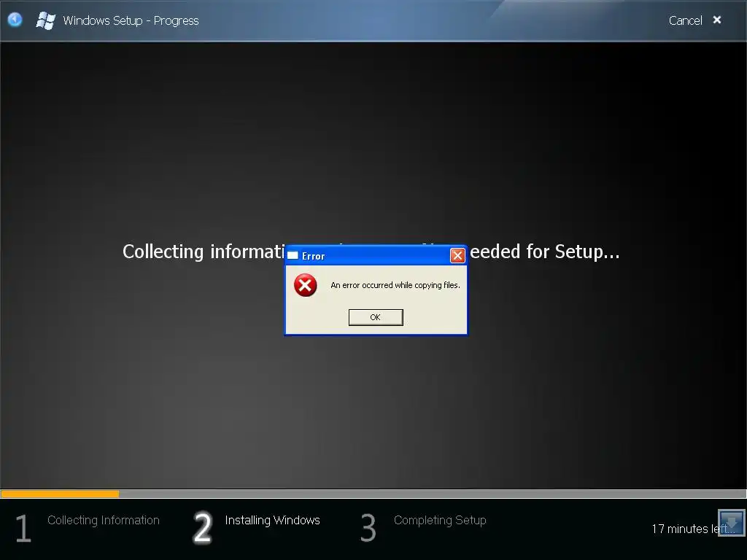
Task: Select step 3 Completing Setup
Action: point(440,520)
